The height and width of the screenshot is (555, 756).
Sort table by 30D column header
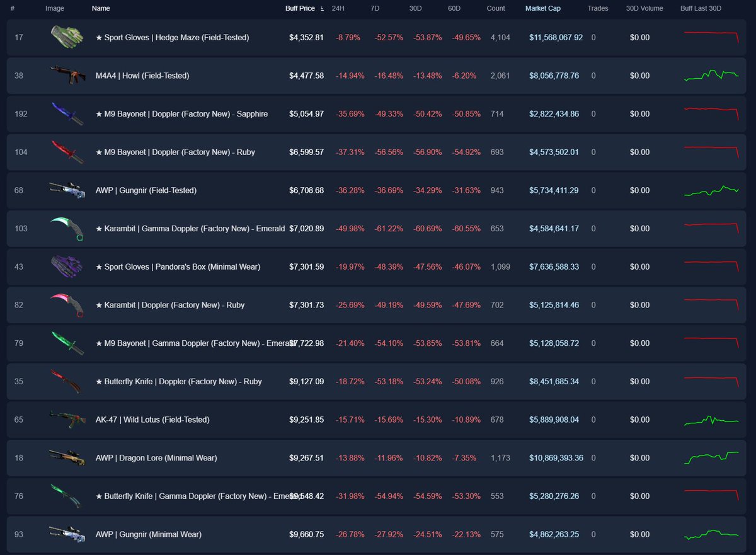pos(417,9)
